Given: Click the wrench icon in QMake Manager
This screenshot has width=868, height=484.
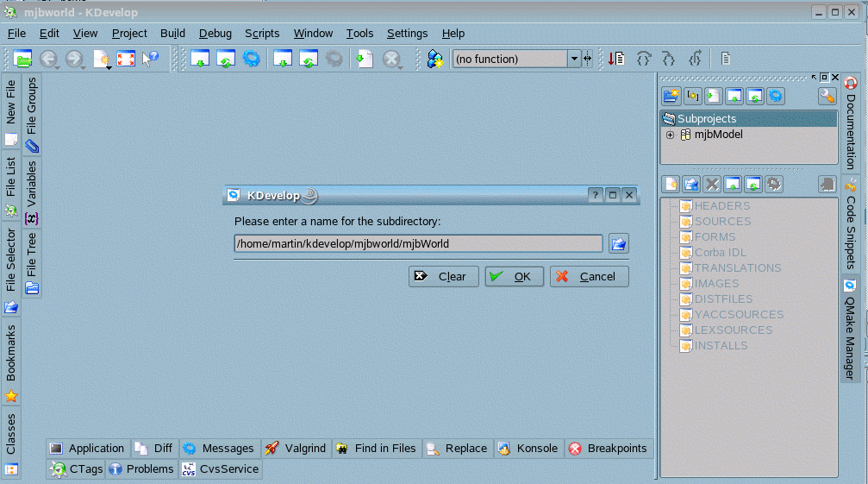Looking at the screenshot, I should coord(827,97).
